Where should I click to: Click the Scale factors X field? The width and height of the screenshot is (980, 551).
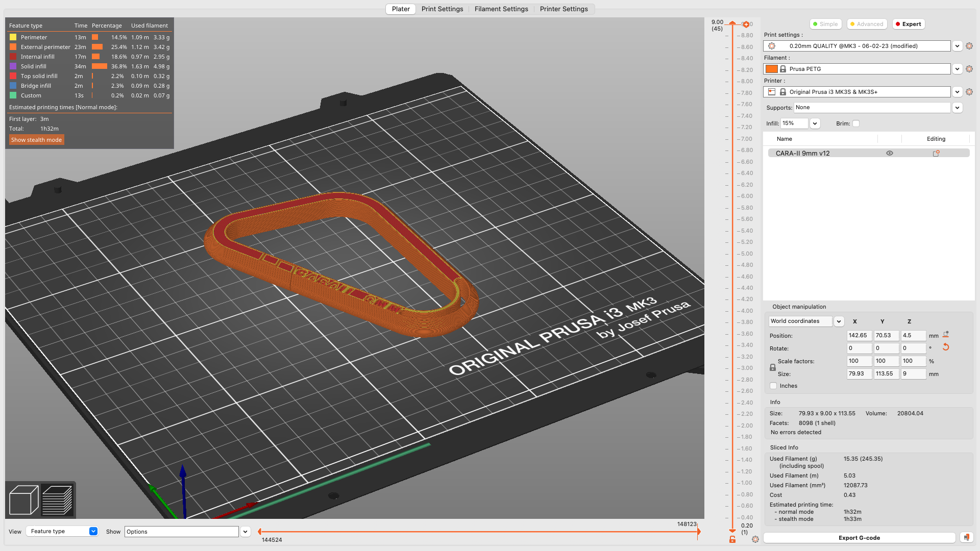tap(860, 361)
